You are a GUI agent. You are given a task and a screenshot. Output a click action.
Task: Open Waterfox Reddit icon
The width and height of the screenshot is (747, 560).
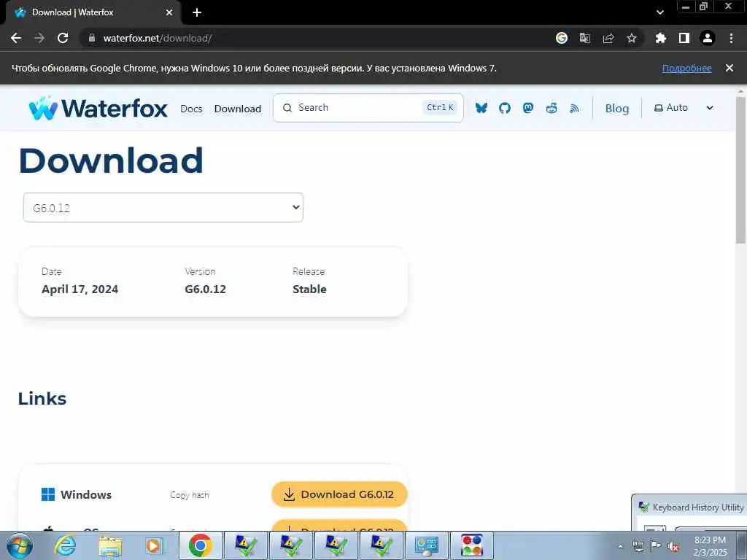[x=551, y=108]
